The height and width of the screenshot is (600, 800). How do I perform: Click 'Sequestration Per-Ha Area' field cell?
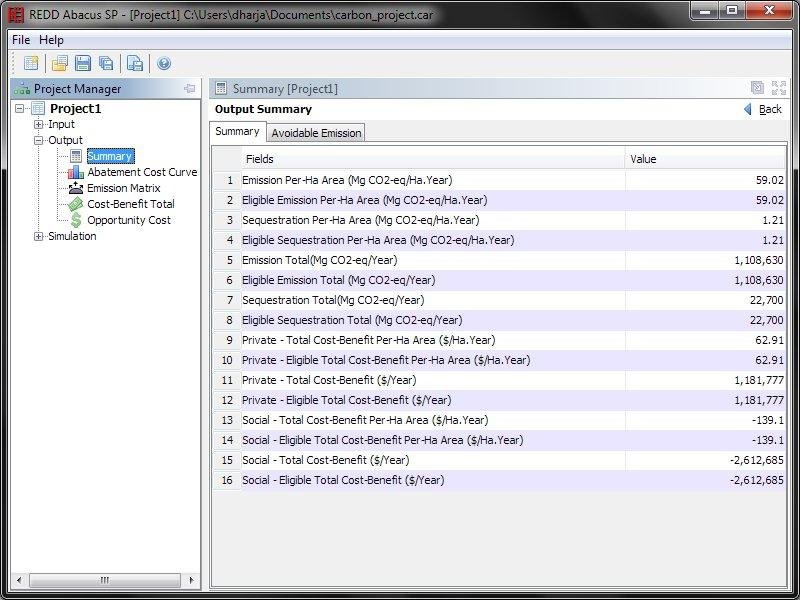433,220
